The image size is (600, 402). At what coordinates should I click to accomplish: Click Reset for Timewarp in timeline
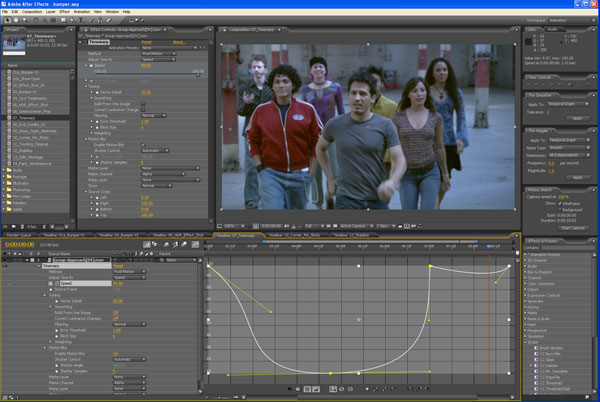118,266
